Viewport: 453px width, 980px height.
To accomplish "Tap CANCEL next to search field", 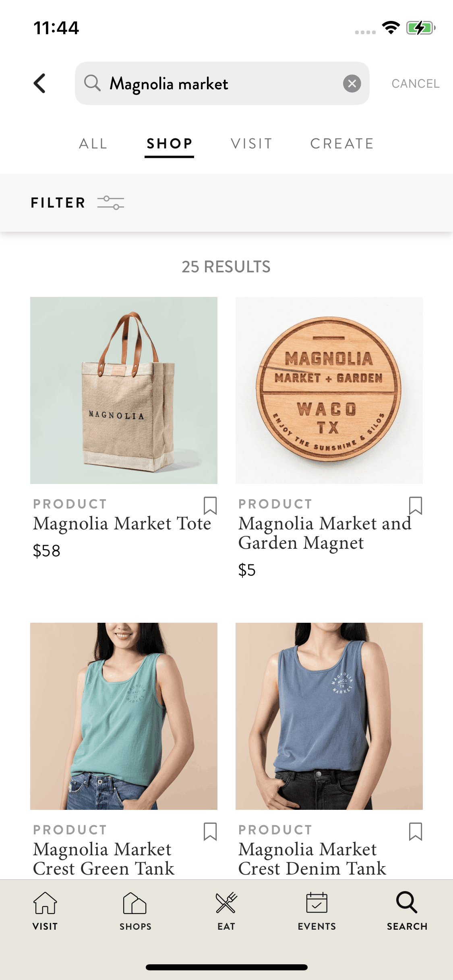I will pos(416,84).
